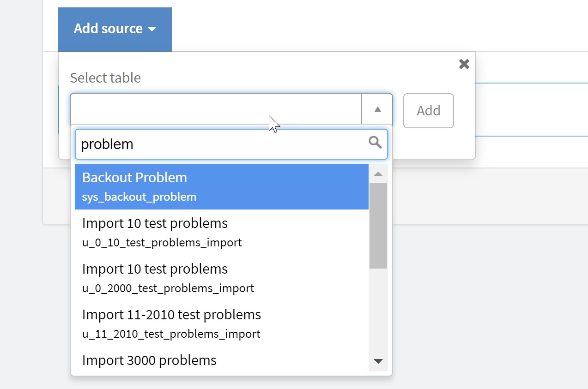Click the sys_backout_problem table name text
588x389 pixels.
[139, 197]
